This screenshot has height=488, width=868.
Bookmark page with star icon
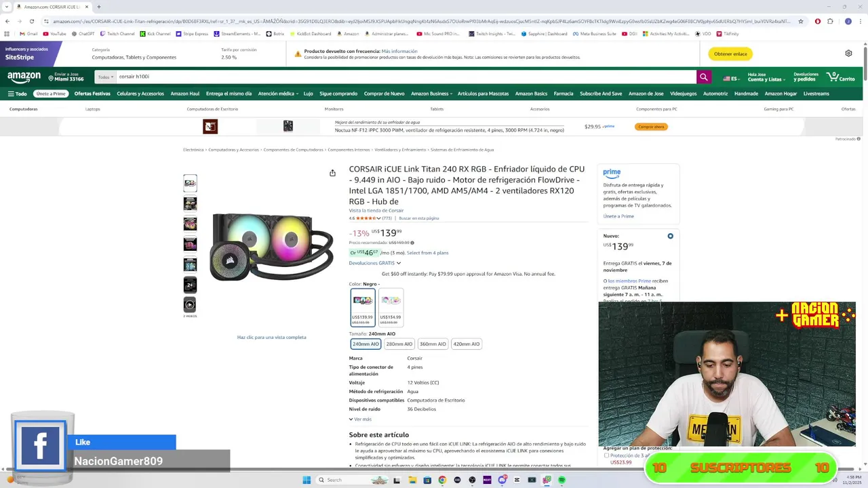[x=801, y=21]
